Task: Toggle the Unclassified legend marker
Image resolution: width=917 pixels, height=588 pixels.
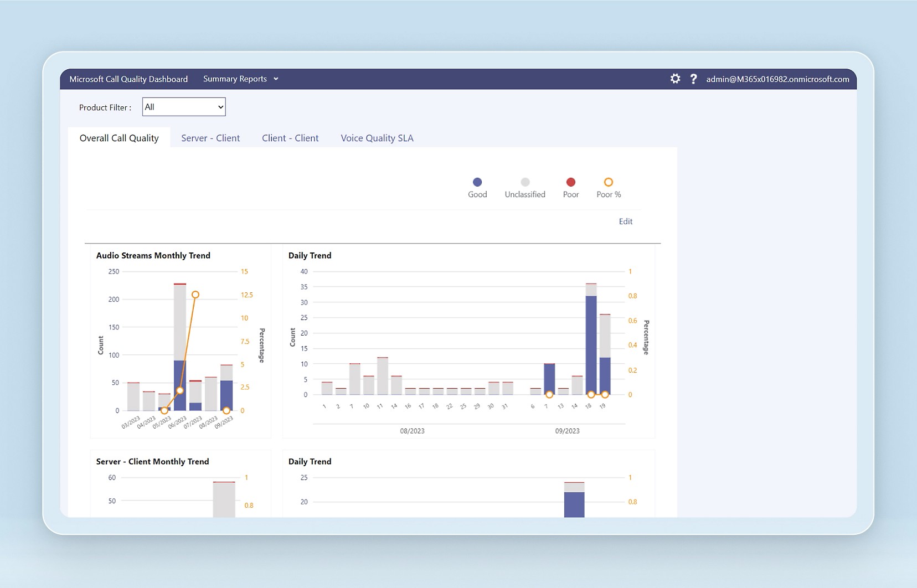Action: point(525,182)
